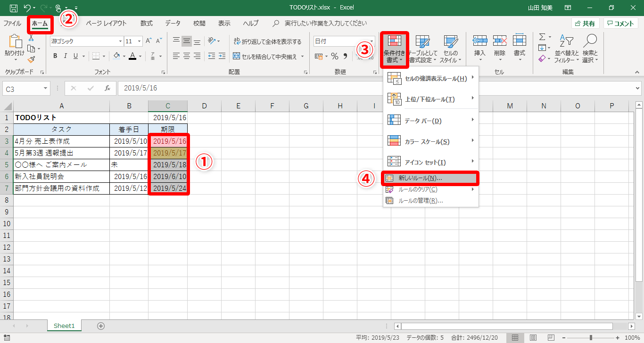Screen dimensions: 644x343
Task: Toggle touch/mouse mode icon in quick access toolbar
Action: click(x=58, y=8)
